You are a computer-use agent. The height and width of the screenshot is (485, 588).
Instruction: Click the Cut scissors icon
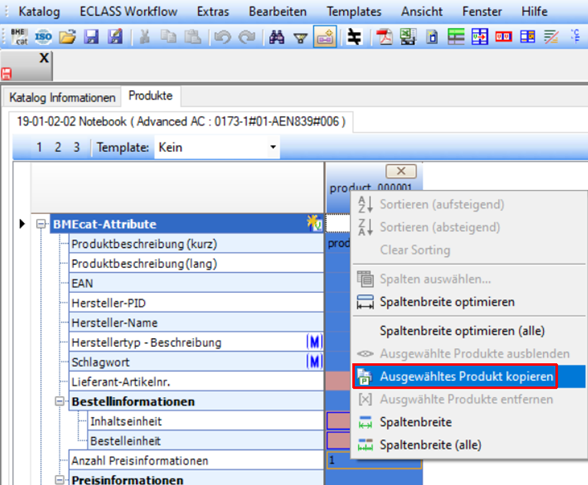(145, 37)
